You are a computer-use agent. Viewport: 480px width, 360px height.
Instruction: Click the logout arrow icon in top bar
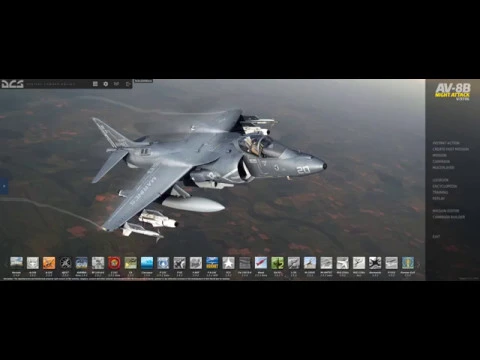click(x=128, y=84)
